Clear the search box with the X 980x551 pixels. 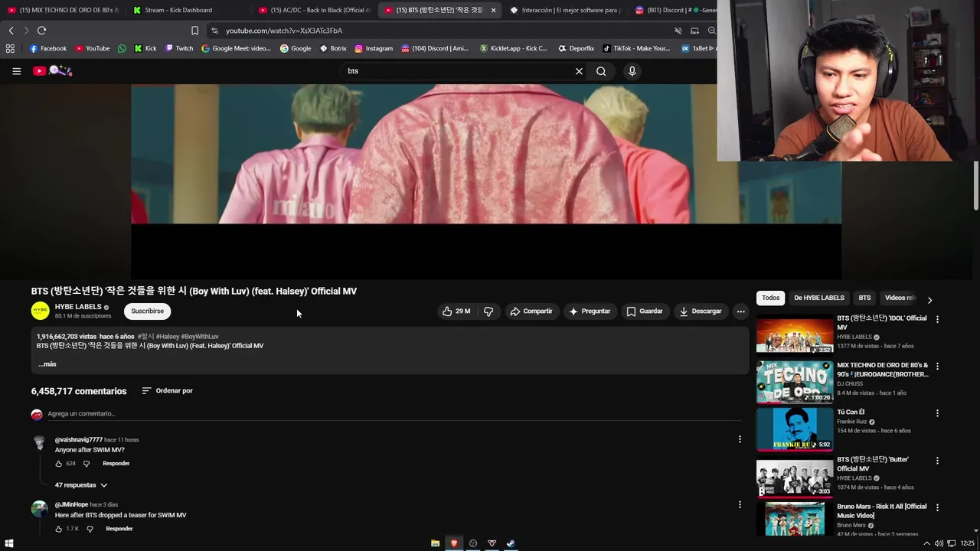[x=579, y=71]
